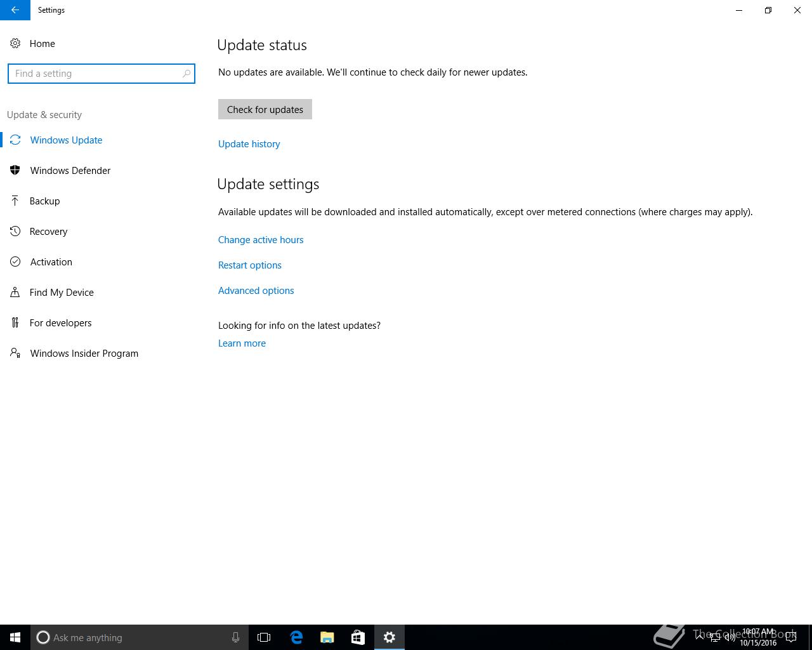Open the Windows Insider Program section

[x=84, y=354]
